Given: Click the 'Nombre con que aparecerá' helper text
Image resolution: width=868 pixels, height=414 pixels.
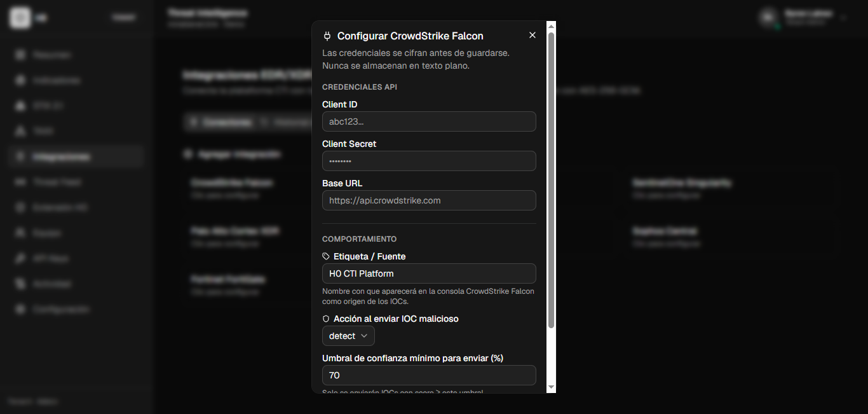Looking at the screenshot, I should [428, 296].
